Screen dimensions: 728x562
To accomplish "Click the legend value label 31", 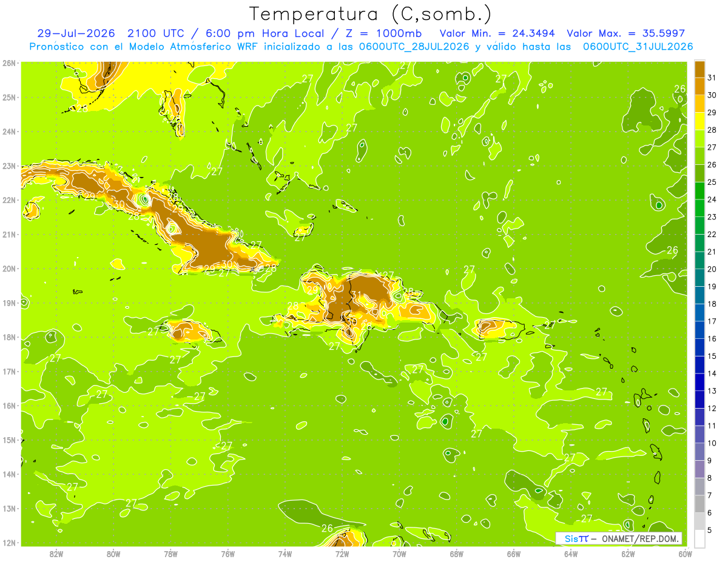I will pyautogui.click(x=712, y=77).
